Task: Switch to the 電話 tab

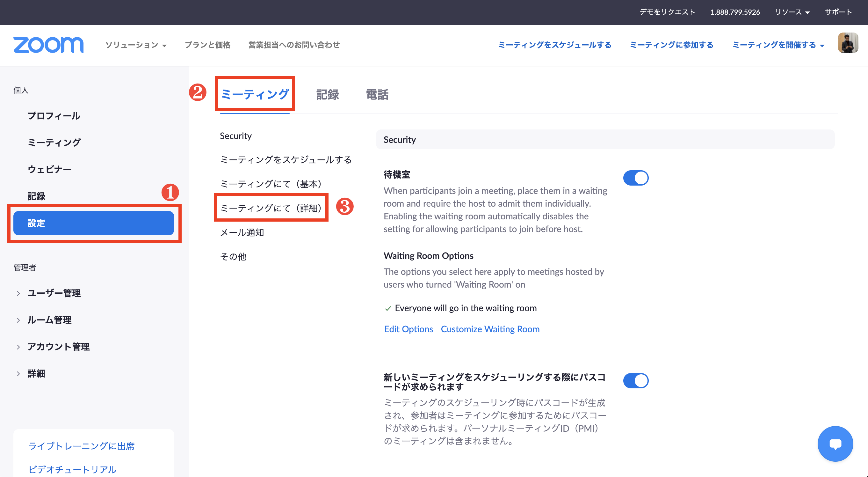Action: 377,95
